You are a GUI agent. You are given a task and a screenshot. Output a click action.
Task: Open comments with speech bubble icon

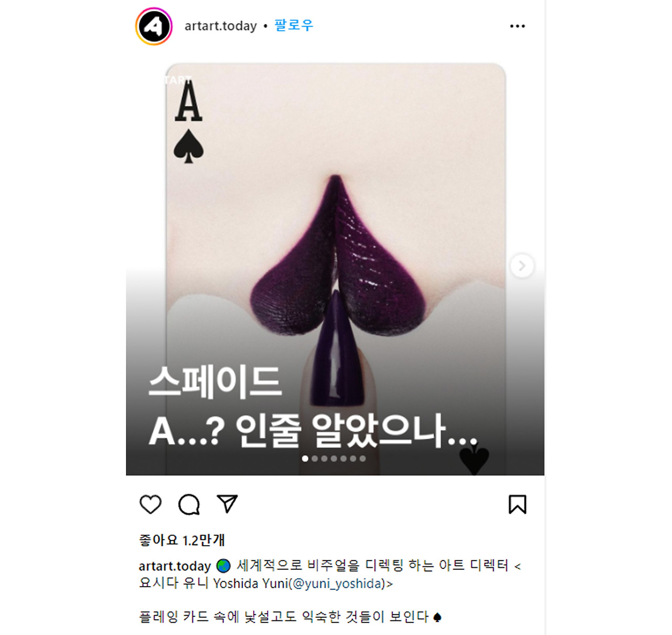[x=189, y=504]
